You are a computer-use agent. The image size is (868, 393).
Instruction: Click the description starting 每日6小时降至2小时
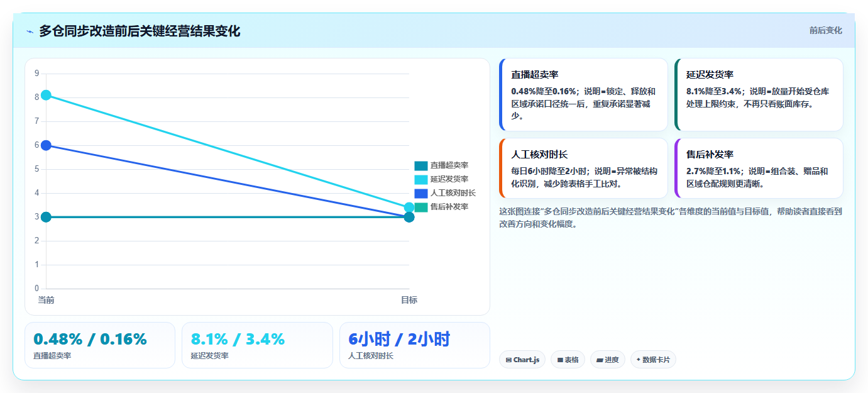click(584, 177)
